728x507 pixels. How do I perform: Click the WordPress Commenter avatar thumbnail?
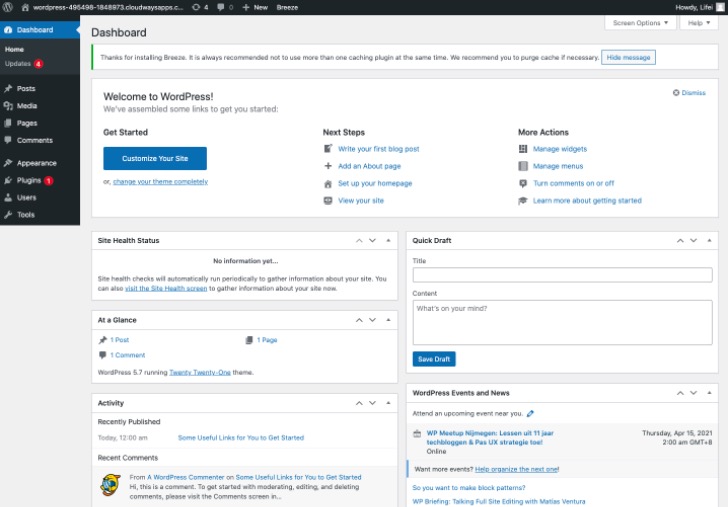pyautogui.click(x=110, y=484)
